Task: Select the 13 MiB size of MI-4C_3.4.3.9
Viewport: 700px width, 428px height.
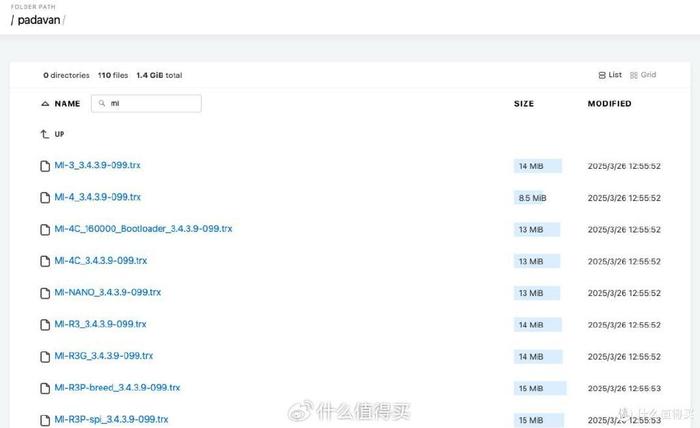Action: (531, 261)
